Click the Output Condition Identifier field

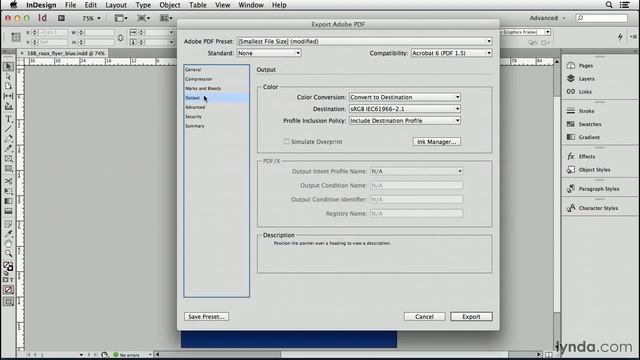416,200
